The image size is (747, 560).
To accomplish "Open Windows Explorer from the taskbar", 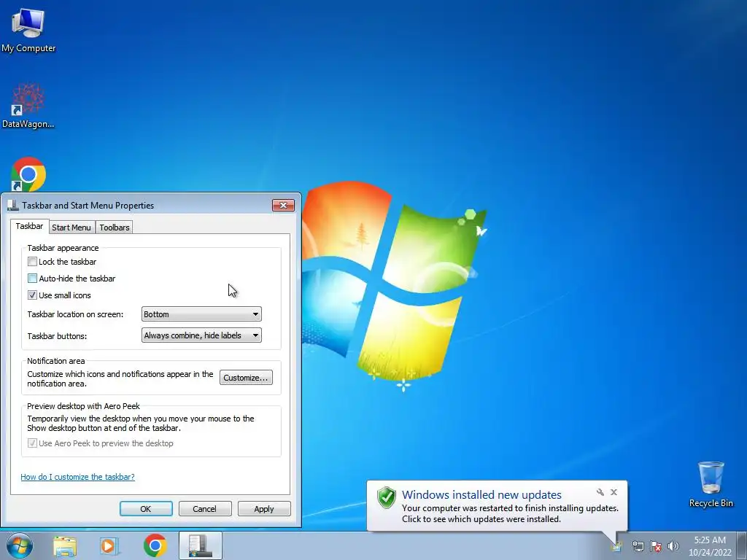I will pyautogui.click(x=65, y=546).
